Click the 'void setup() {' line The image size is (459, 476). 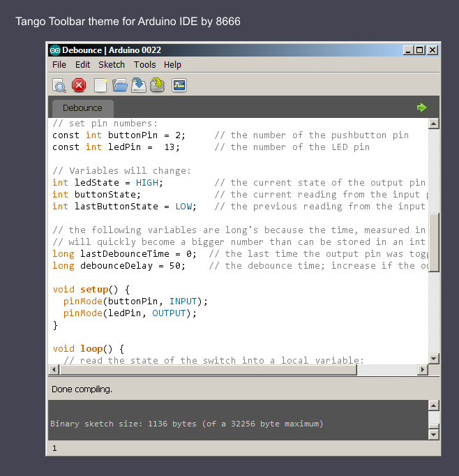pyautogui.click(x=91, y=290)
